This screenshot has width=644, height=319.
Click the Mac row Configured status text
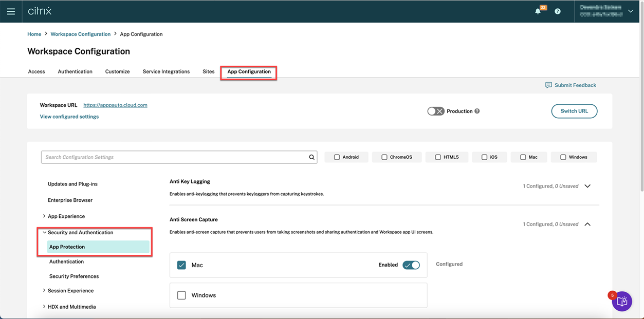click(449, 264)
